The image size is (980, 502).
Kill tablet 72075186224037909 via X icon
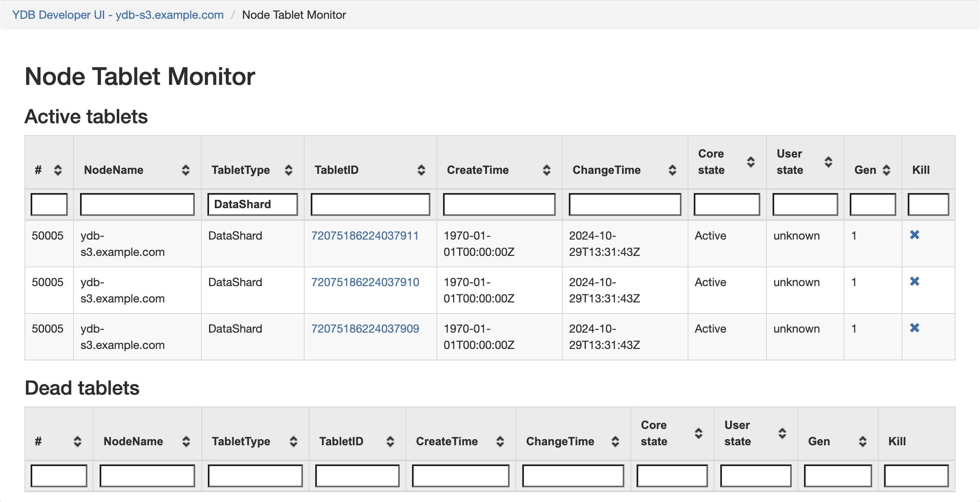[x=914, y=328]
